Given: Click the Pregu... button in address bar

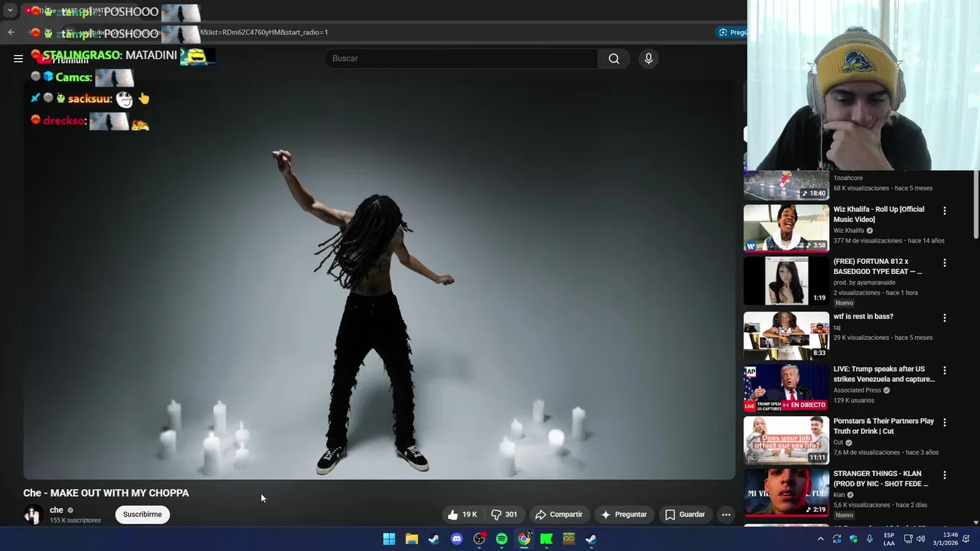Looking at the screenshot, I should [x=733, y=32].
